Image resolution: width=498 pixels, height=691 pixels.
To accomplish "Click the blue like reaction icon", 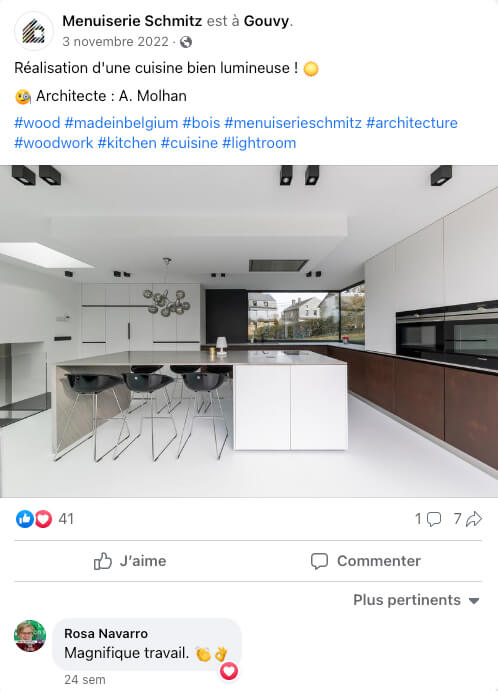I will pyautogui.click(x=25, y=519).
